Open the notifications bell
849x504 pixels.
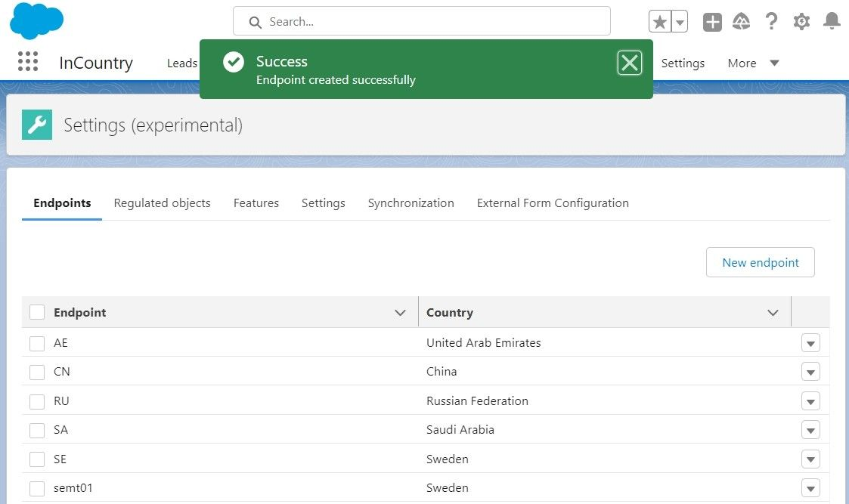(x=832, y=21)
